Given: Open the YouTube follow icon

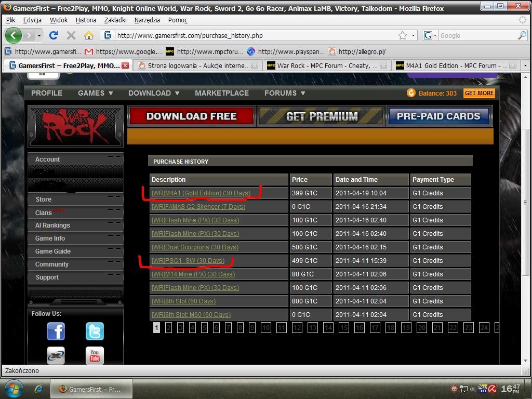Looking at the screenshot, I should coord(95,355).
